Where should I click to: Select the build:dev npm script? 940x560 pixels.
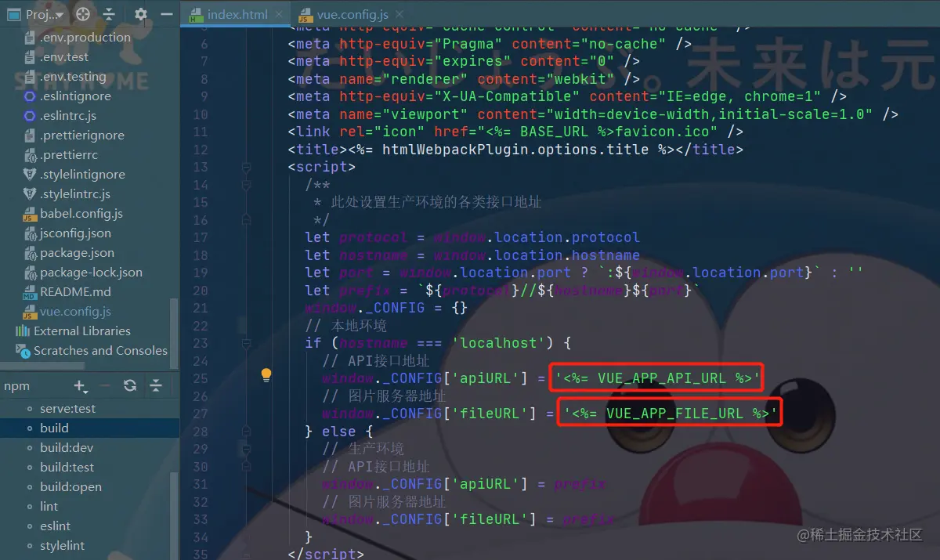[67, 448]
